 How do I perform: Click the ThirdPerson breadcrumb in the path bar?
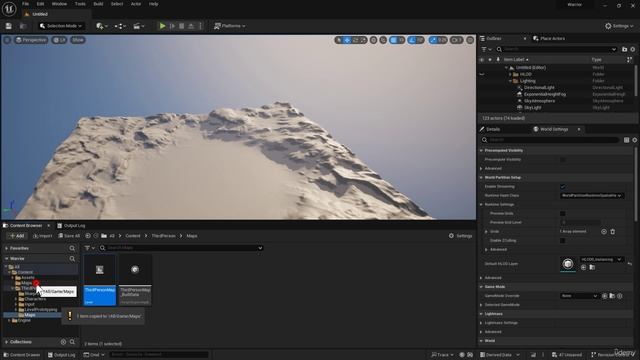point(163,236)
